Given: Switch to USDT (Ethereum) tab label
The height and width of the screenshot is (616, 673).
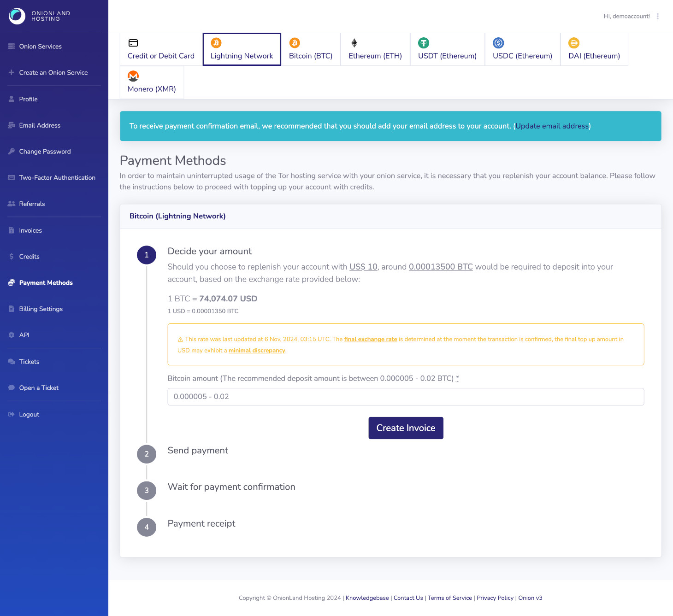Looking at the screenshot, I should pos(447,56).
